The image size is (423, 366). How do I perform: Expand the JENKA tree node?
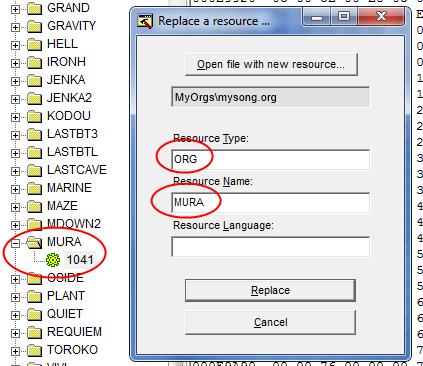click(x=15, y=81)
